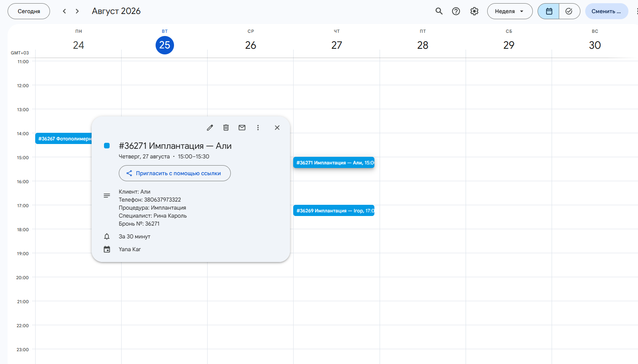638x364 pixels.
Task: Email event guests envelope icon
Action: click(x=242, y=128)
